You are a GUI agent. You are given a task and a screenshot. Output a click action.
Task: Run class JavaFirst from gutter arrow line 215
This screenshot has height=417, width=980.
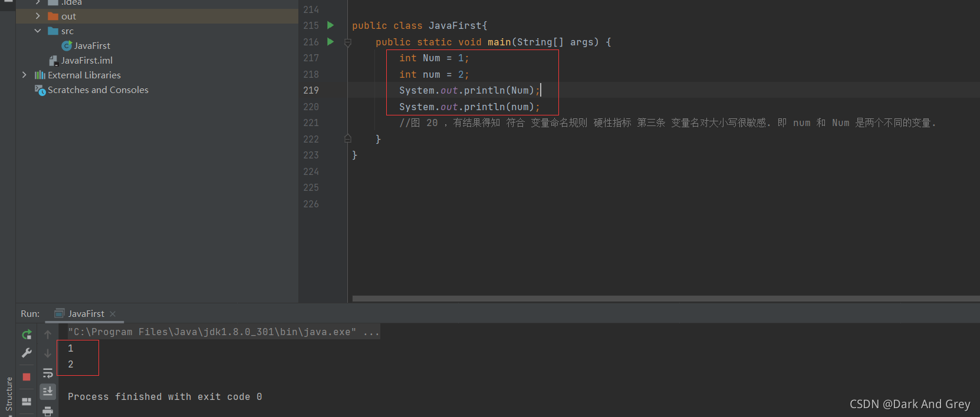(331, 25)
